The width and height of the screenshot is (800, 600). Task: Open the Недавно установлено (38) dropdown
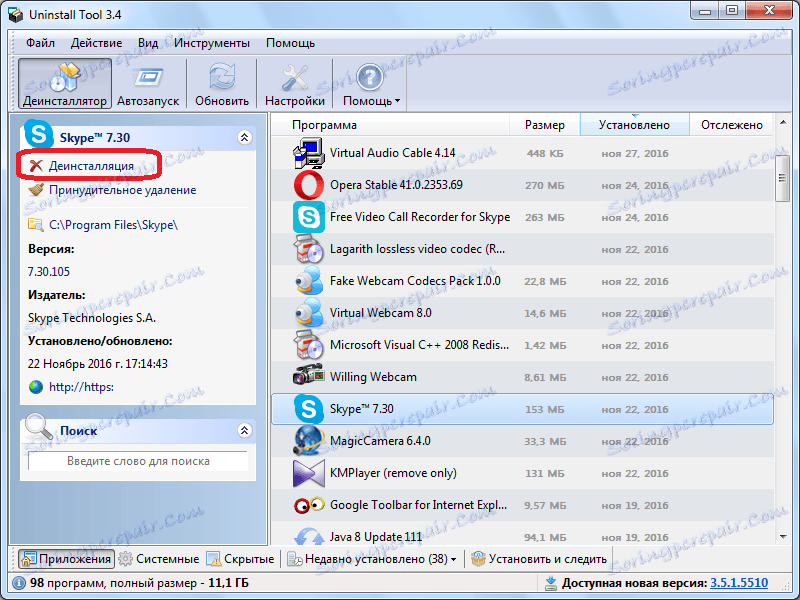click(372, 559)
